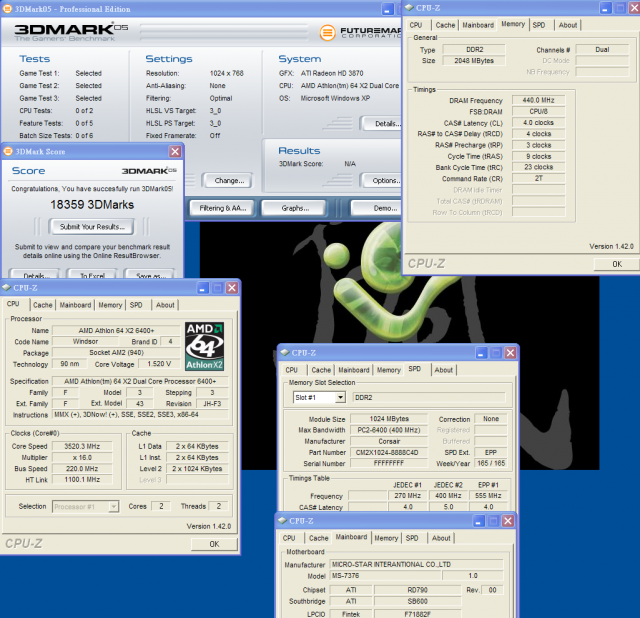Screen dimensions: 640x618
Task: Click the Core Voltage 1.520 V value
Action: [x=159, y=364]
